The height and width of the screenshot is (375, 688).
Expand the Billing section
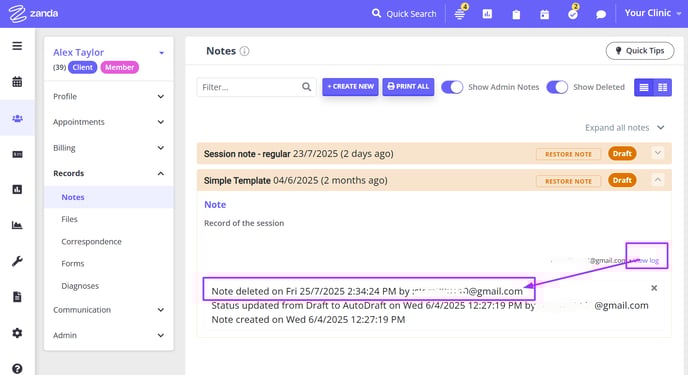108,148
